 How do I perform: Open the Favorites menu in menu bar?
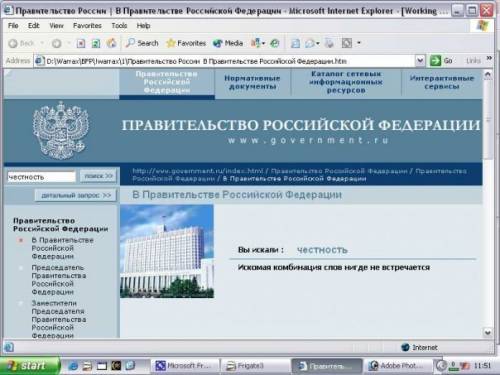pos(87,26)
